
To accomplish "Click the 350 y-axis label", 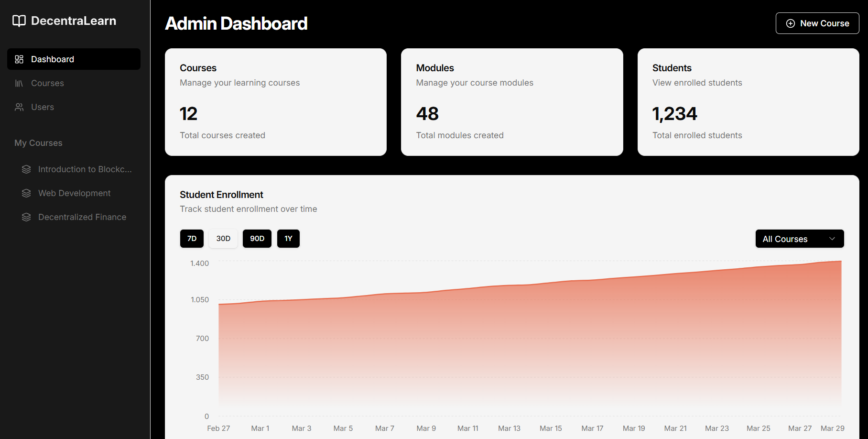I will click(202, 377).
